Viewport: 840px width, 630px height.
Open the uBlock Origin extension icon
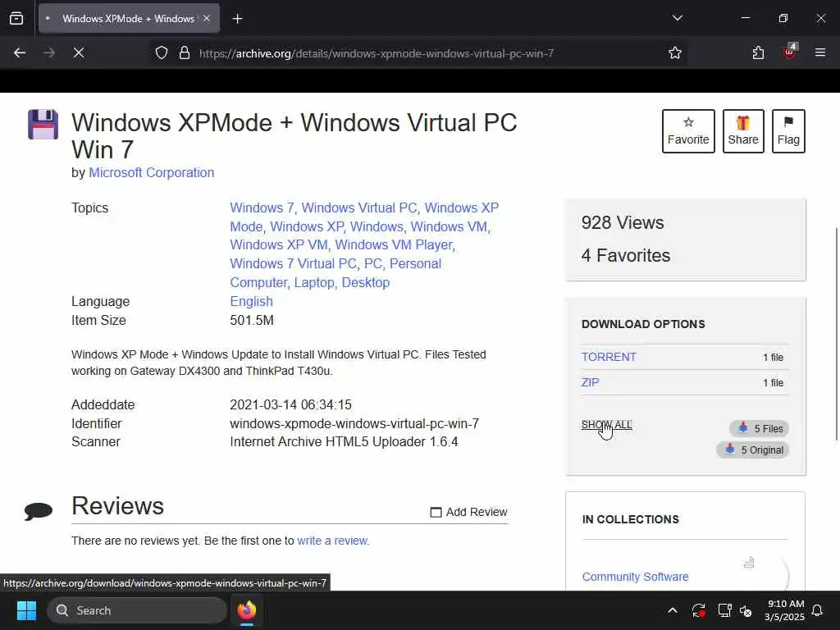pyautogui.click(x=789, y=52)
